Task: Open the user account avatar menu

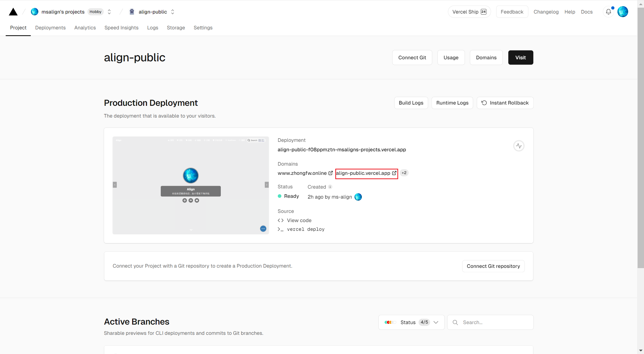Action: click(x=623, y=12)
